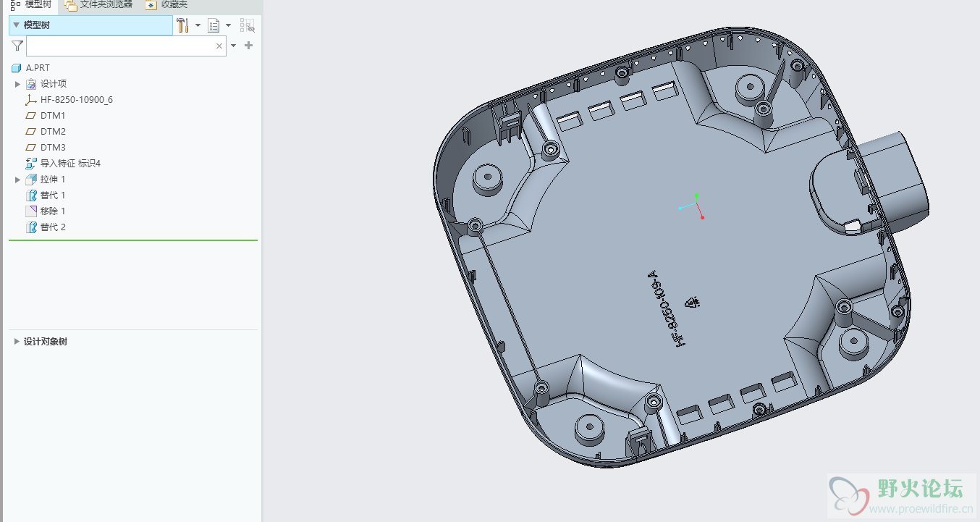This screenshot has height=522, width=980.
Task: Open dropdown arrow beside list display icon
Action: tap(229, 25)
